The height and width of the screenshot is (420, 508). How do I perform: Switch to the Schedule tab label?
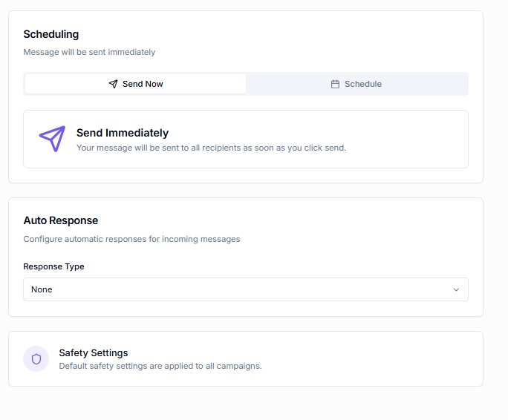362,84
